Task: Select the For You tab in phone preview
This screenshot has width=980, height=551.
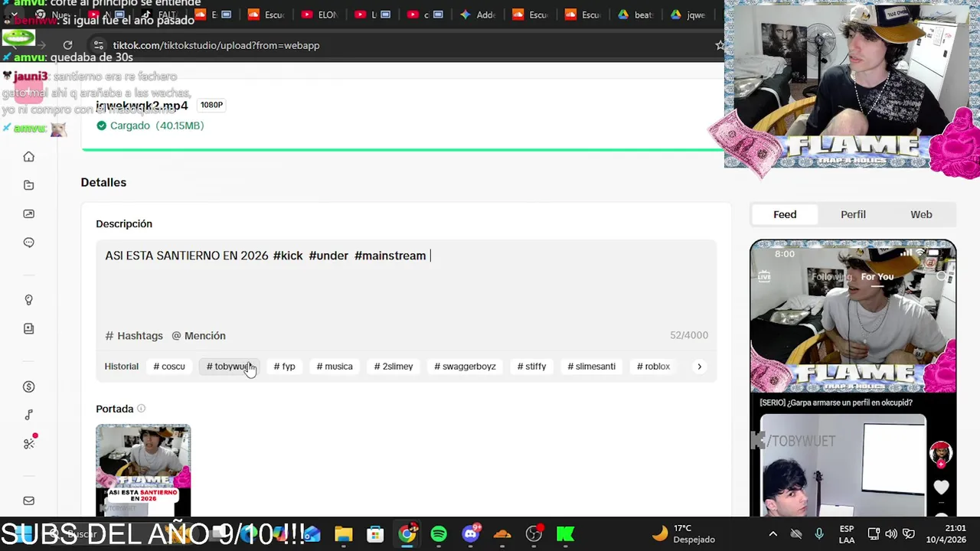Action: (x=877, y=277)
